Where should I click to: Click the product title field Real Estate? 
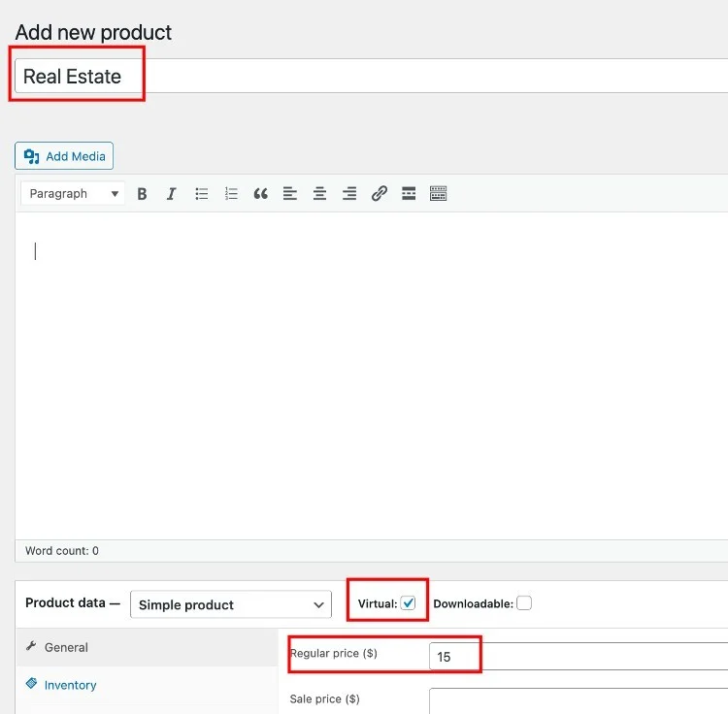pos(371,76)
